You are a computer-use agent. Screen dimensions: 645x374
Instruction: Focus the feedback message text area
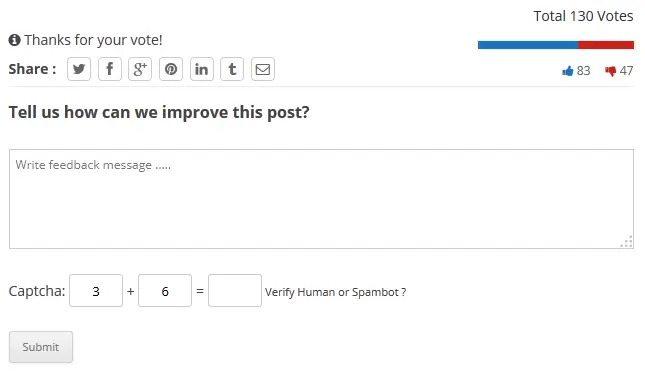pos(321,199)
